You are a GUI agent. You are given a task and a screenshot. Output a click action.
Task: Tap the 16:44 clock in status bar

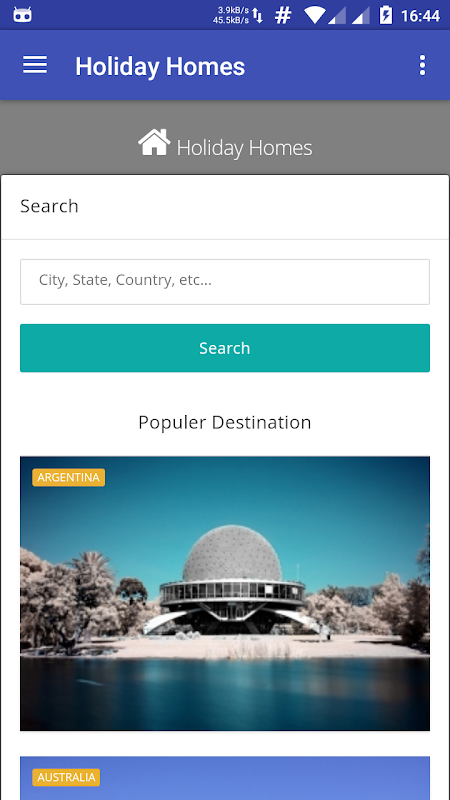click(420, 16)
